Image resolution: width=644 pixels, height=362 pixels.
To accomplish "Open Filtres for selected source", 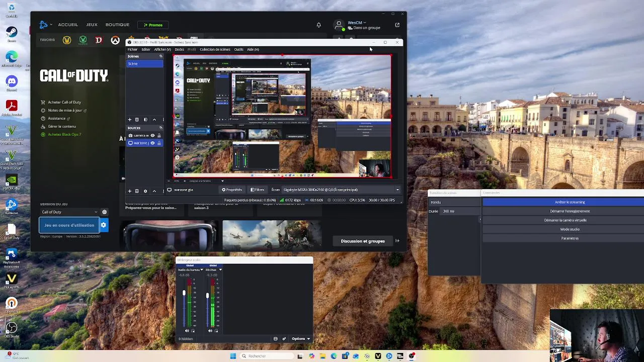I will click(x=257, y=190).
